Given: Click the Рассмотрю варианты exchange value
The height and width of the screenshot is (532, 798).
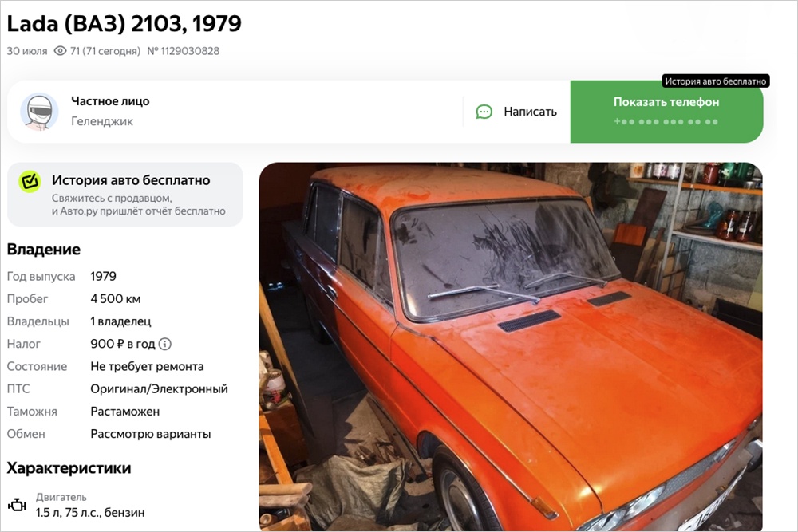Looking at the screenshot, I should (x=151, y=435).
